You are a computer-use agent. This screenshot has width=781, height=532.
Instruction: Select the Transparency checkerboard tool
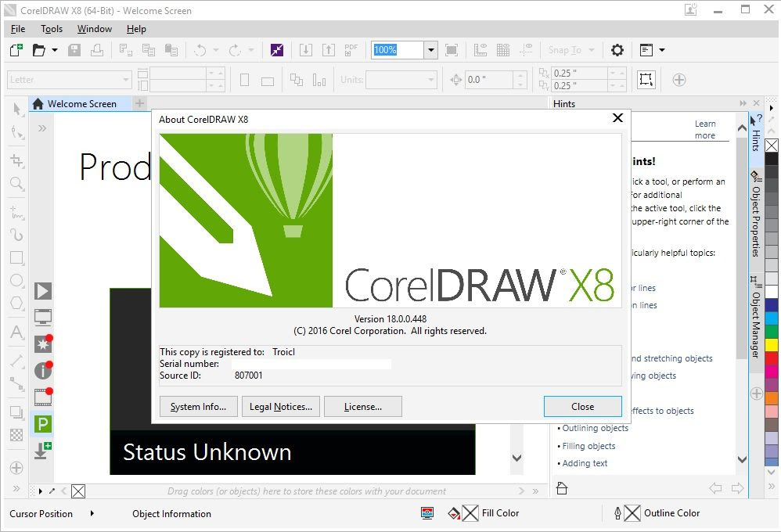coord(17,435)
